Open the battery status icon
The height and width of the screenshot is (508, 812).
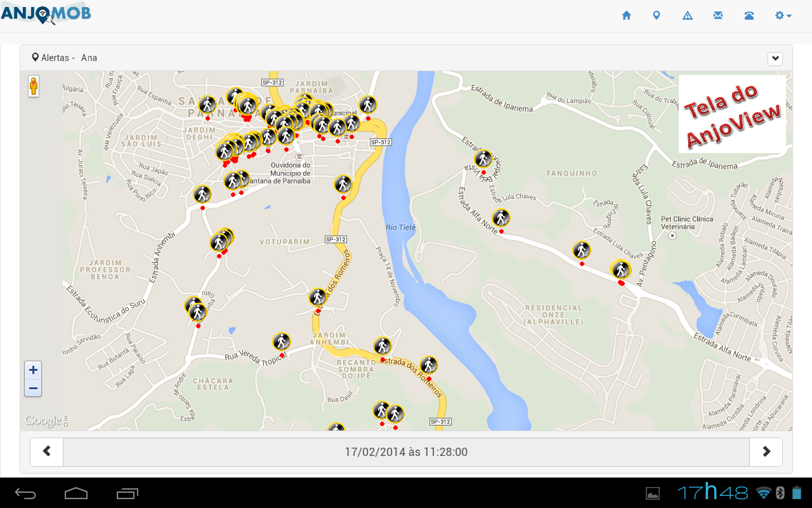point(797,493)
